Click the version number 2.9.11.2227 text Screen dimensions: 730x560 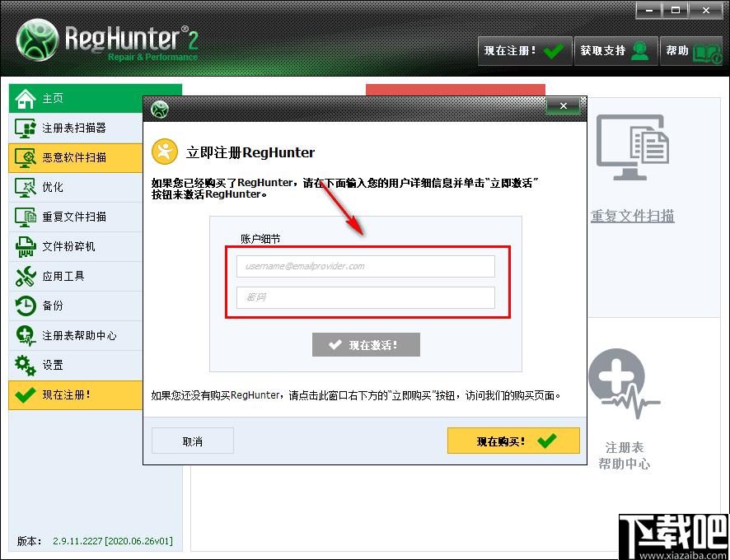113,541
